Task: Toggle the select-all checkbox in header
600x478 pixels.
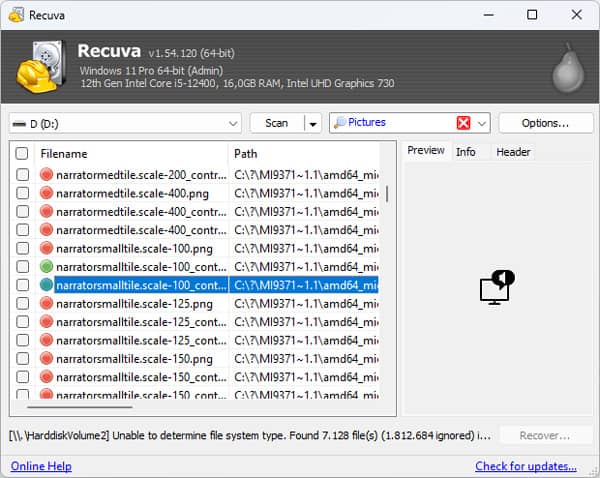Action: tap(22, 154)
